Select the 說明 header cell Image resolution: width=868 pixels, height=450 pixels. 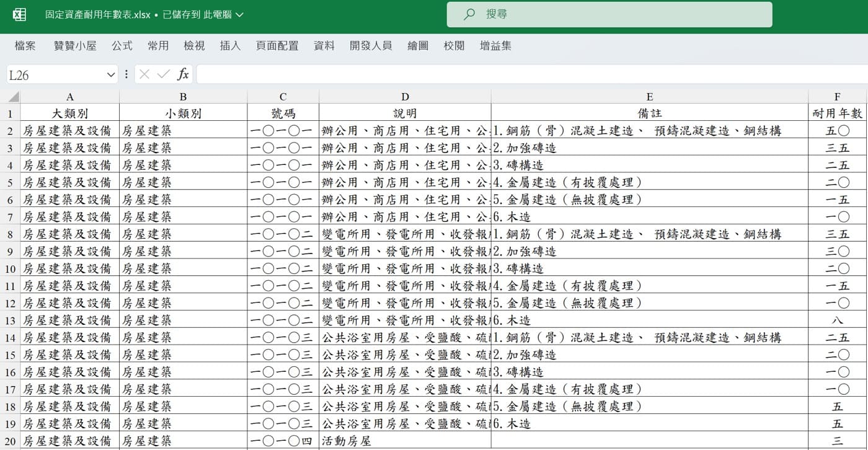(405, 113)
